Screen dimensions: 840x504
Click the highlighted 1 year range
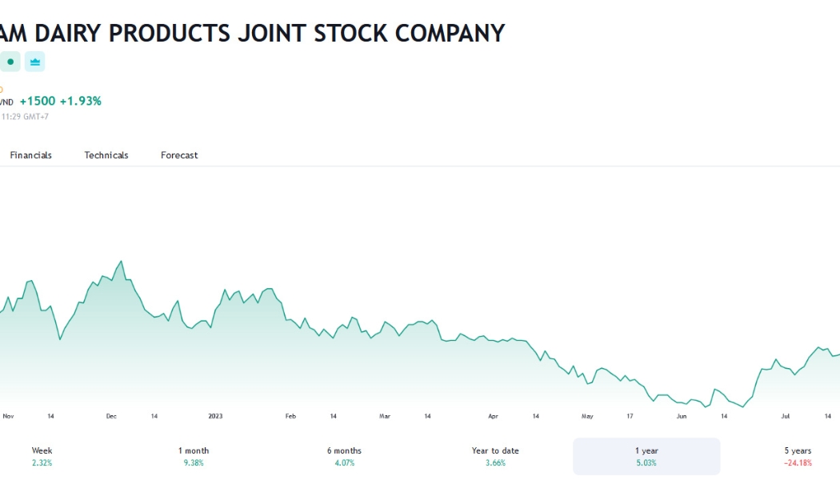point(646,456)
